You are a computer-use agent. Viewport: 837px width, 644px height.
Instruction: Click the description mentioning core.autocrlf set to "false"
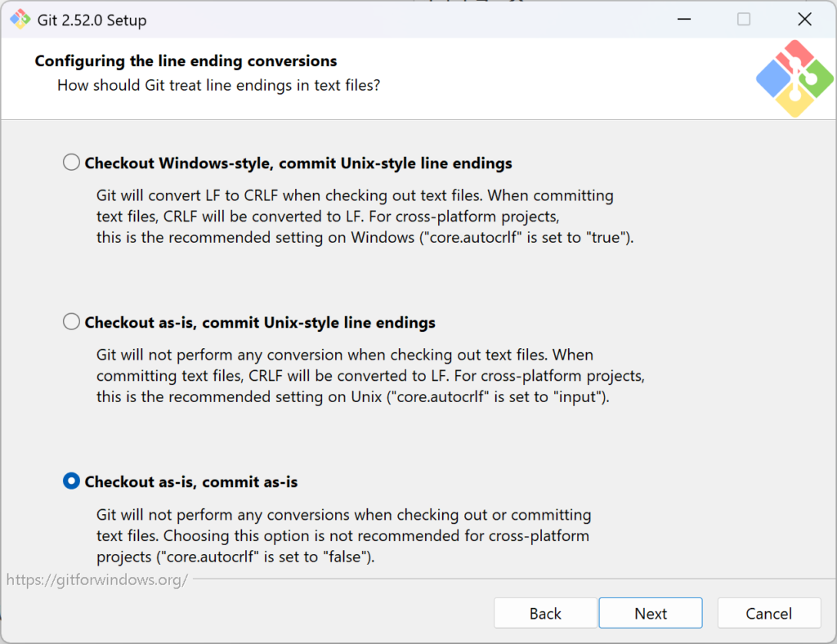pos(343,536)
